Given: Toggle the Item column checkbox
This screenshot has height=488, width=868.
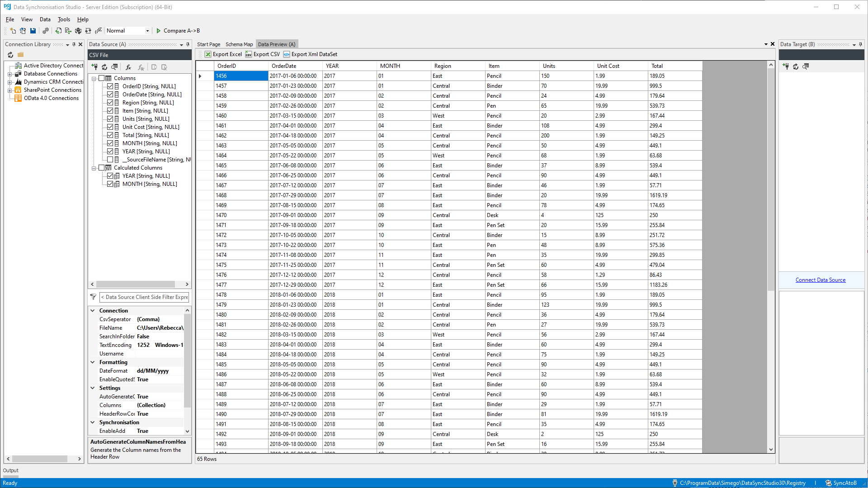Looking at the screenshot, I should [110, 111].
